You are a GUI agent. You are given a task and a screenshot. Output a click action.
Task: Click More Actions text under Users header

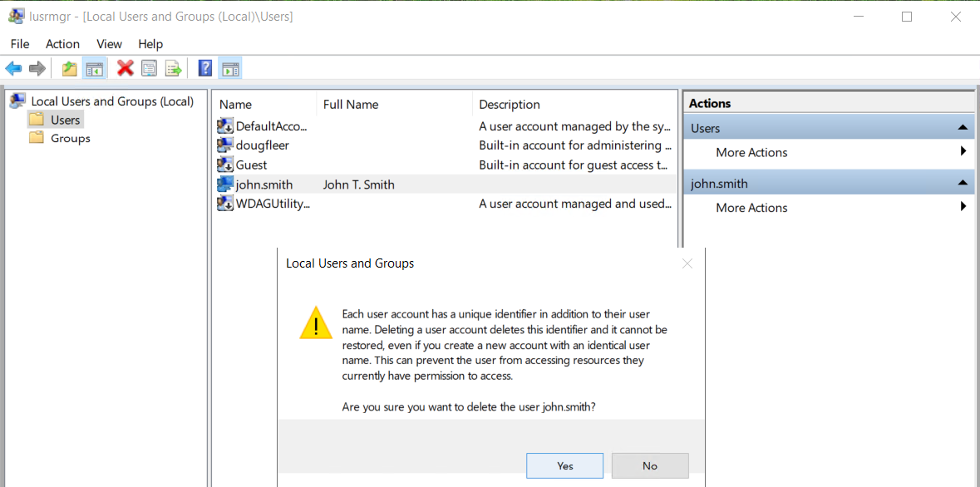coord(751,152)
